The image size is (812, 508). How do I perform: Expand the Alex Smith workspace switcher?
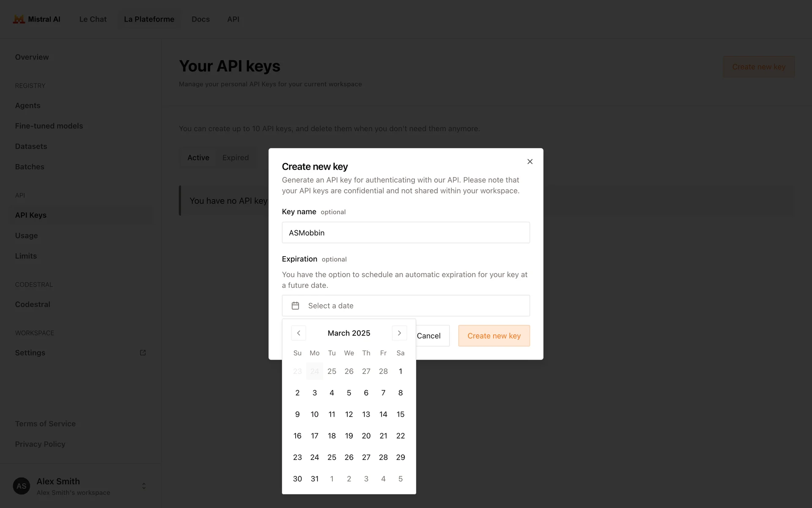click(144, 486)
